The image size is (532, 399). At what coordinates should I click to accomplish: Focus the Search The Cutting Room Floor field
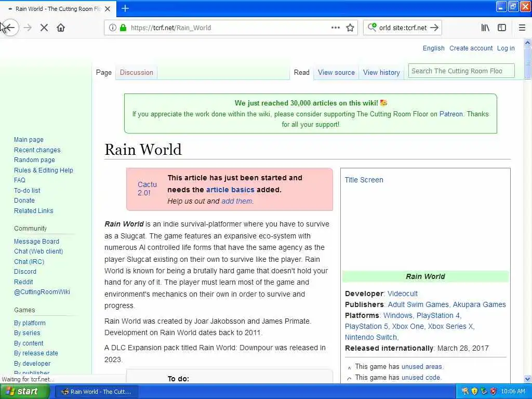point(461,71)
